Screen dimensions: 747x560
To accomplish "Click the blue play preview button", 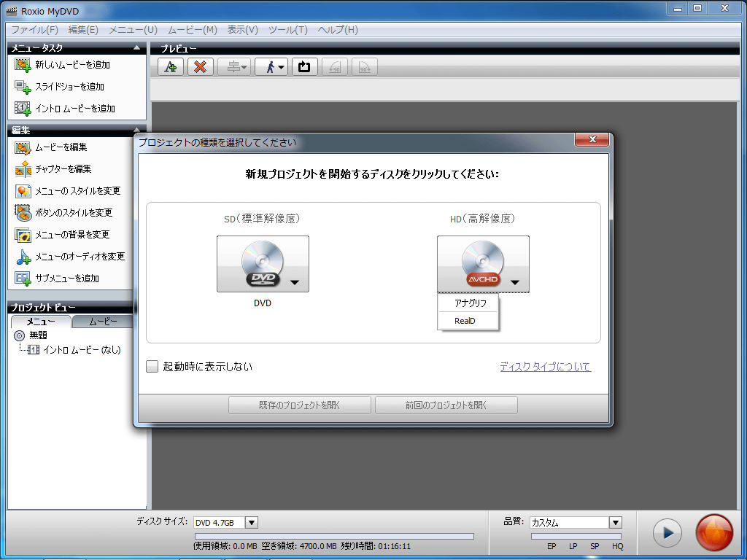I will (667, 533).
